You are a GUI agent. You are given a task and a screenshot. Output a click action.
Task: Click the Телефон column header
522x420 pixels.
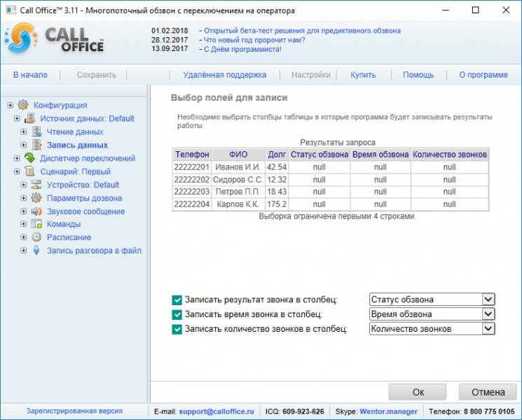click(x=192, y=155)
